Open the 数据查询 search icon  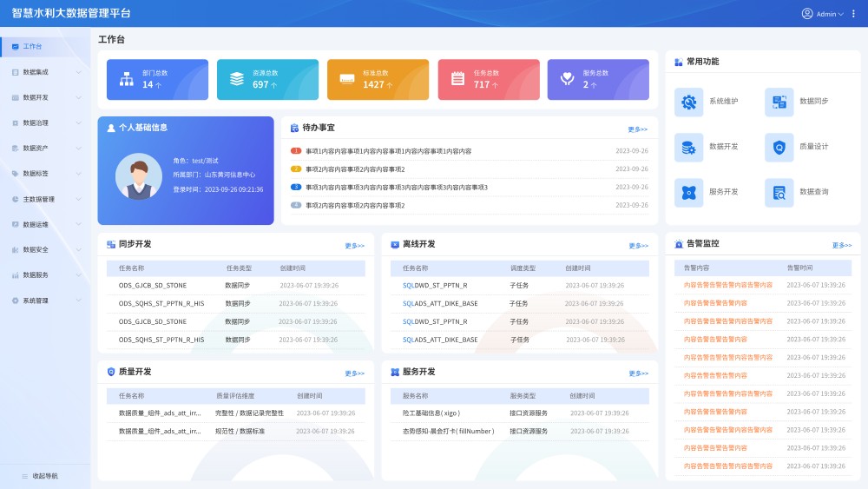tap(779, 193)
